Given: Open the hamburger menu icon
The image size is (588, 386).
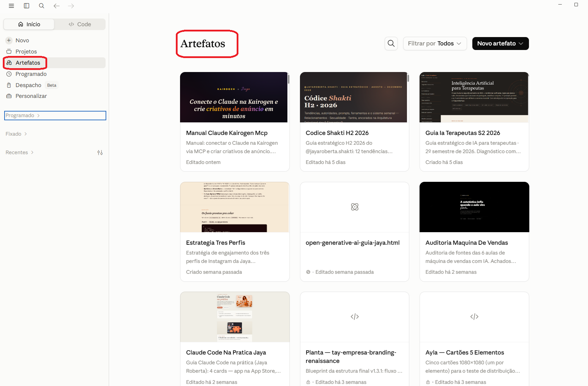Looking at the screenshot, I should pyautogui.click(x=11, y=6).
